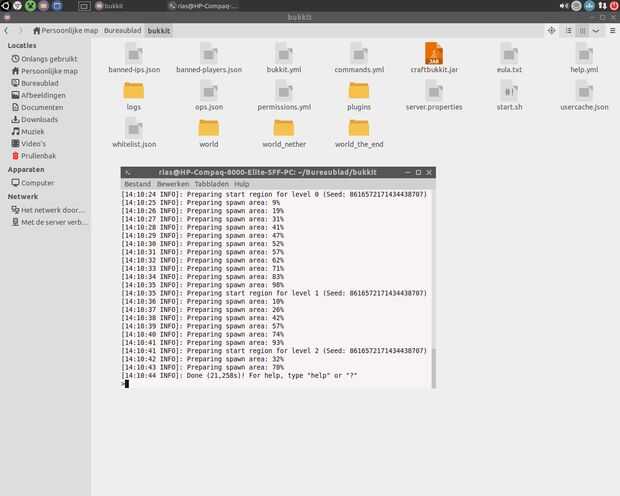The width and height of the screenshot is (620, 496).
Task: Open the view options dropdown arrow
Action: tap(596, 30)
